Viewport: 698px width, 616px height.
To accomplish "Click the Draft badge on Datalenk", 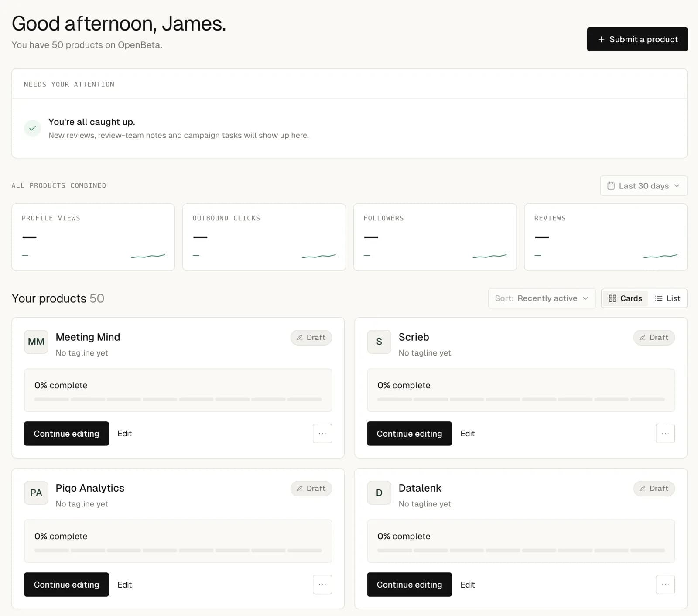I will tap(654, 488).
